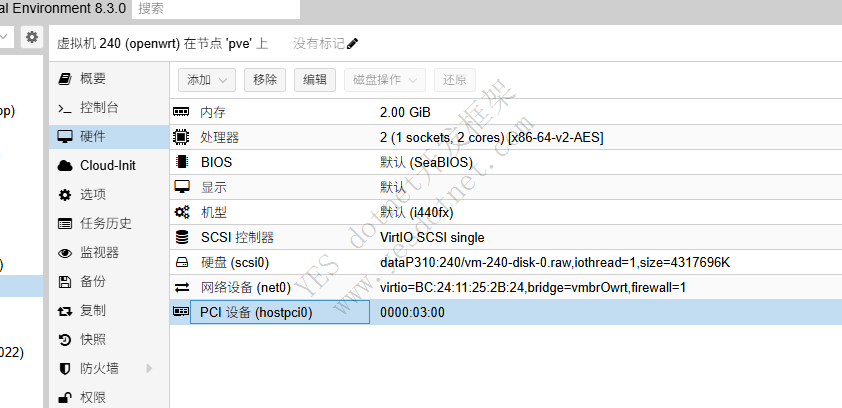842x408 pixels.
Task: Open the 选项 tab
Action: [109, 195]
